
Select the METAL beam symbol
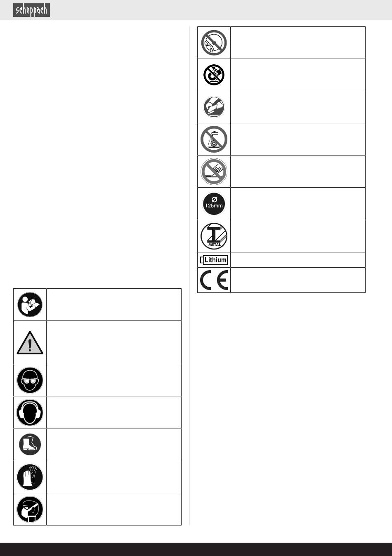click(214, 236)
